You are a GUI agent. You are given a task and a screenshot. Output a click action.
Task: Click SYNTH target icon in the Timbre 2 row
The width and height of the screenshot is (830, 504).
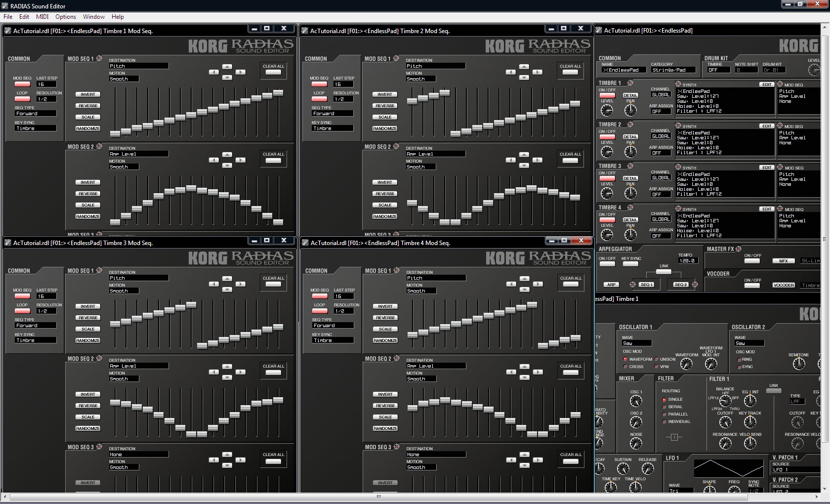[678, 126]
